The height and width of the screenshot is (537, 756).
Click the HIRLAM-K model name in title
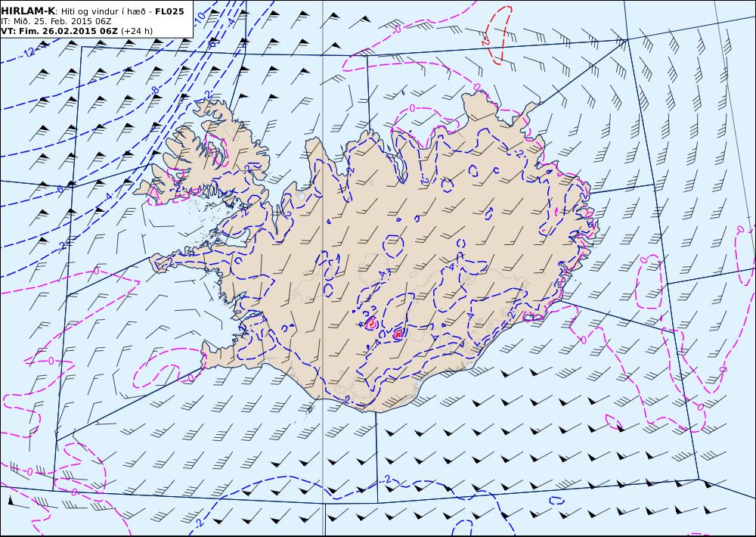pyautogui.click(x=29, y=11)
